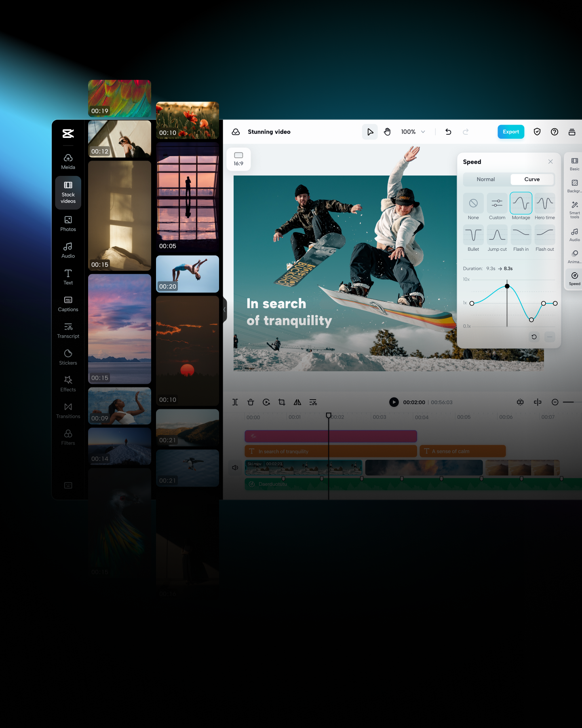Click the mirror flip icon
582x728 pixels.
click(297, 402)
